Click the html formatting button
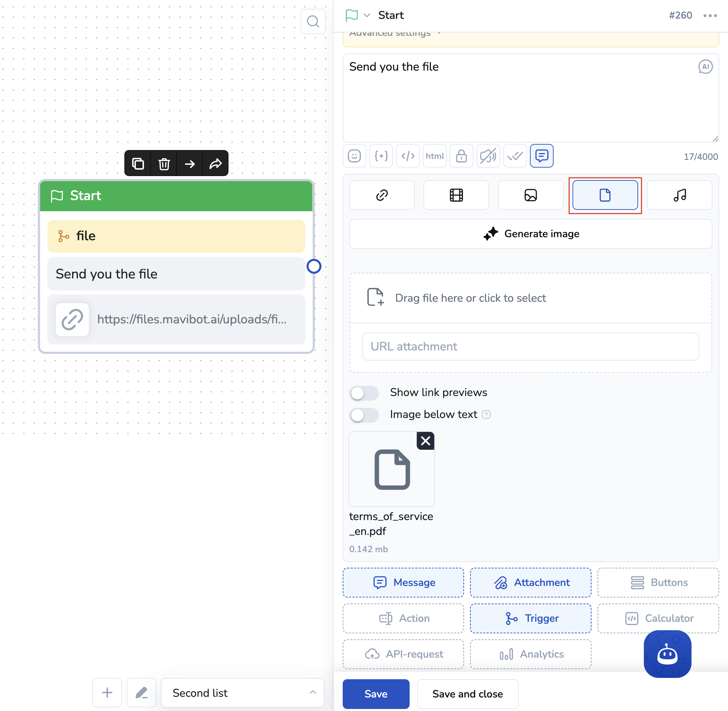This screenshot has height=711, width=728. pyautogui.click(x=434, y=156)
